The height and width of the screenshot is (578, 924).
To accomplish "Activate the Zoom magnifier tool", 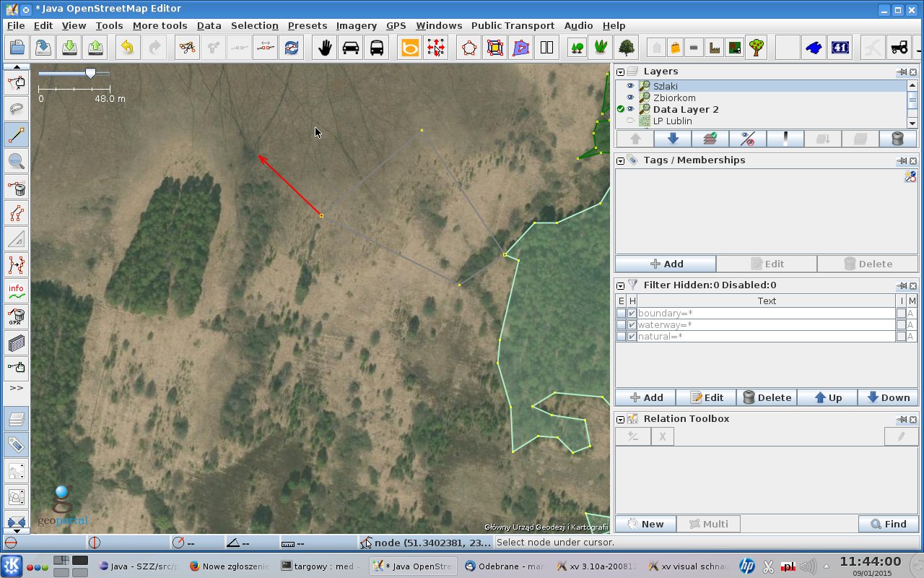I will tap(16, 161).
